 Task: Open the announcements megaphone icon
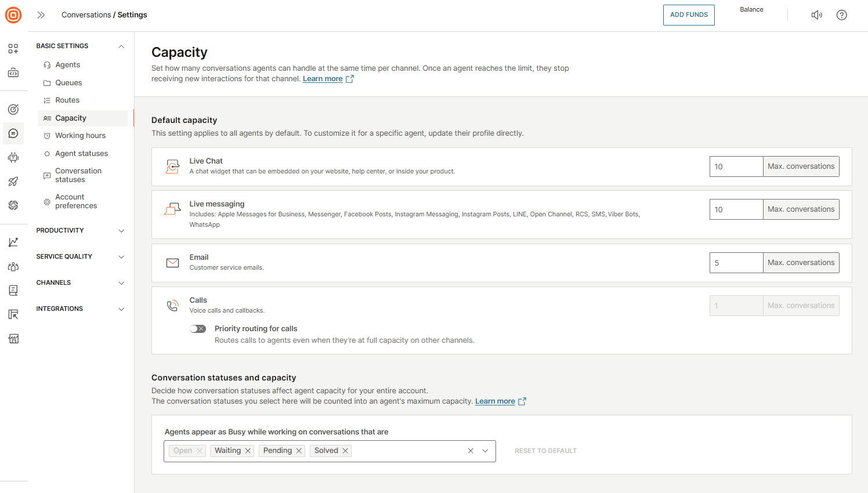pyautogui.click(x=816, y=15)
